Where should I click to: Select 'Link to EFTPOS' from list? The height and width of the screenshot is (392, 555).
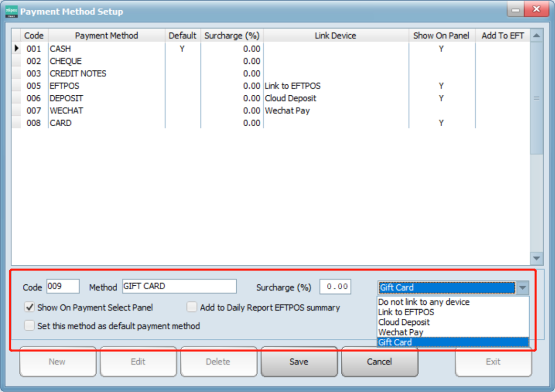click(x=406, y=312)
